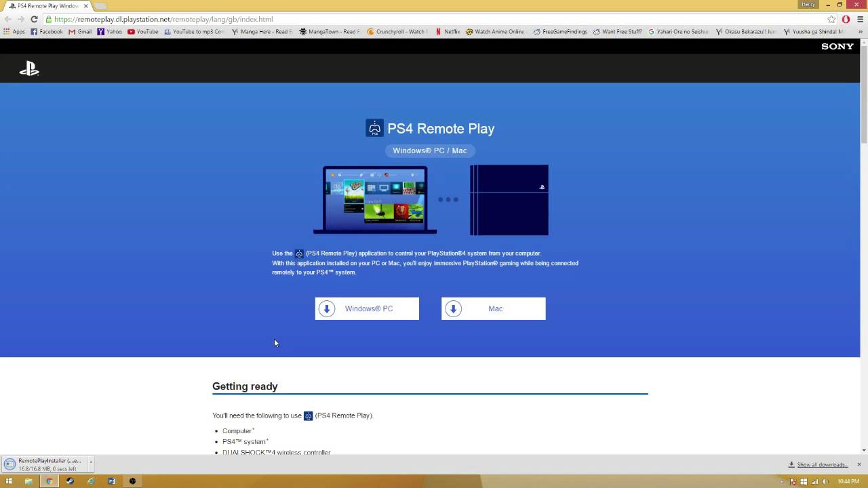Screen dimensions: 868x488
Task: Open the Gmail bookmark
Action: pyautogui.click(x=80, y=31)
